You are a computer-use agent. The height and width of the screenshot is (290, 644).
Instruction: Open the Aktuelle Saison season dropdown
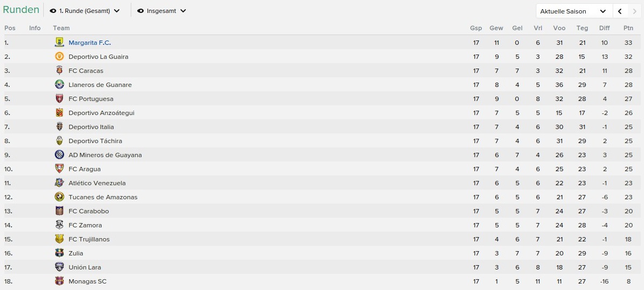coord(574,11)
